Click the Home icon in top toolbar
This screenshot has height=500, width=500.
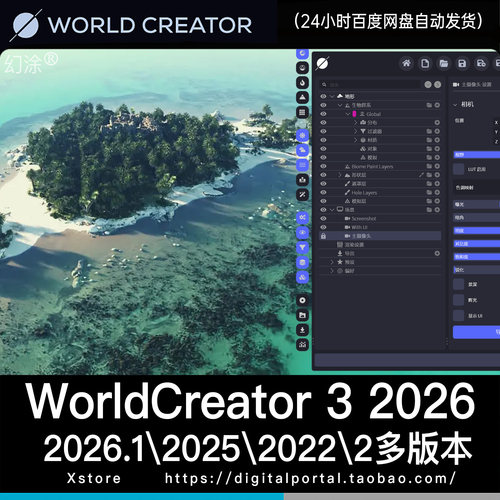tap(406, 63)
